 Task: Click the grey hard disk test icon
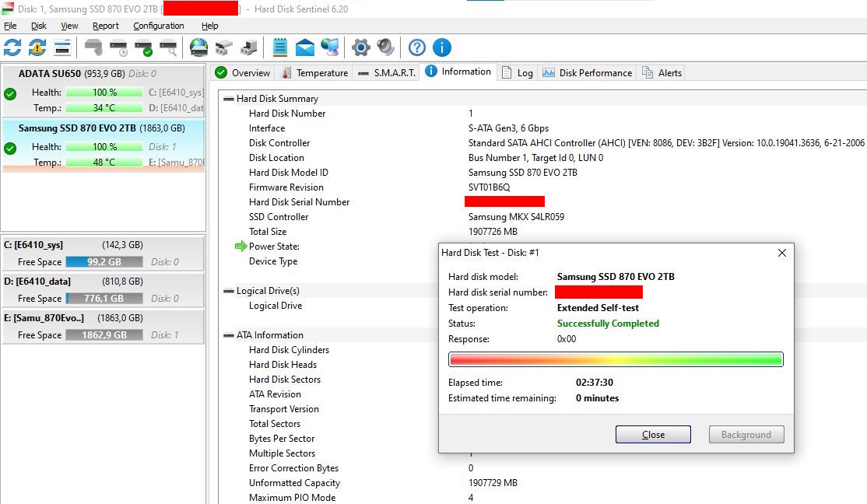(93, 47)
